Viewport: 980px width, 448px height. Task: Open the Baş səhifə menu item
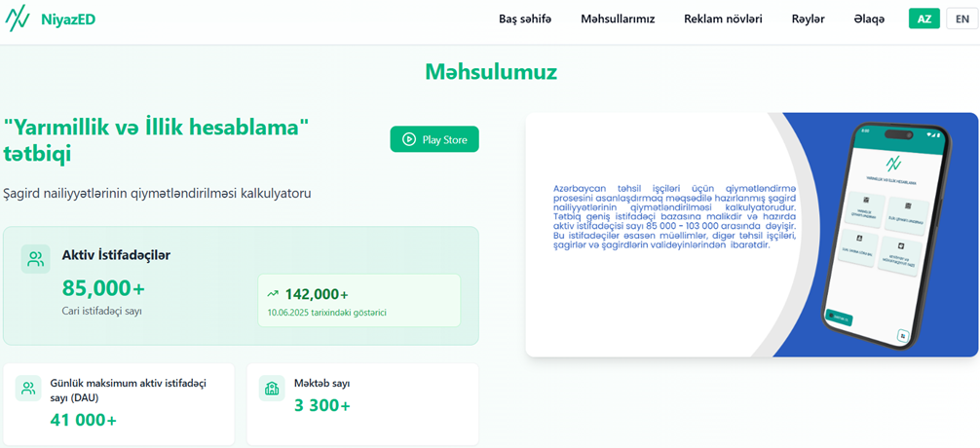(524, 19)
